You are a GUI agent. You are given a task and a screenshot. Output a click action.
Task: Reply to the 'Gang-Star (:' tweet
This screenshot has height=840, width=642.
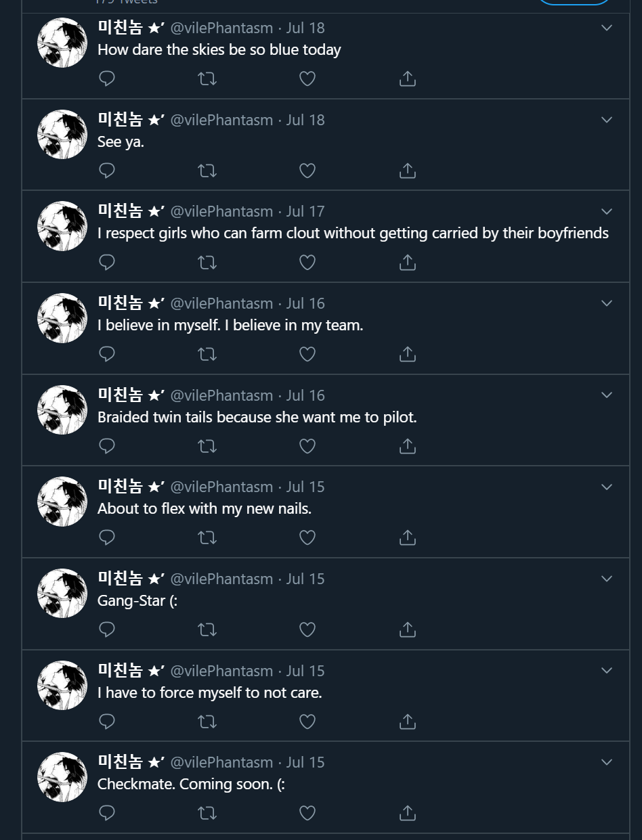107,629
